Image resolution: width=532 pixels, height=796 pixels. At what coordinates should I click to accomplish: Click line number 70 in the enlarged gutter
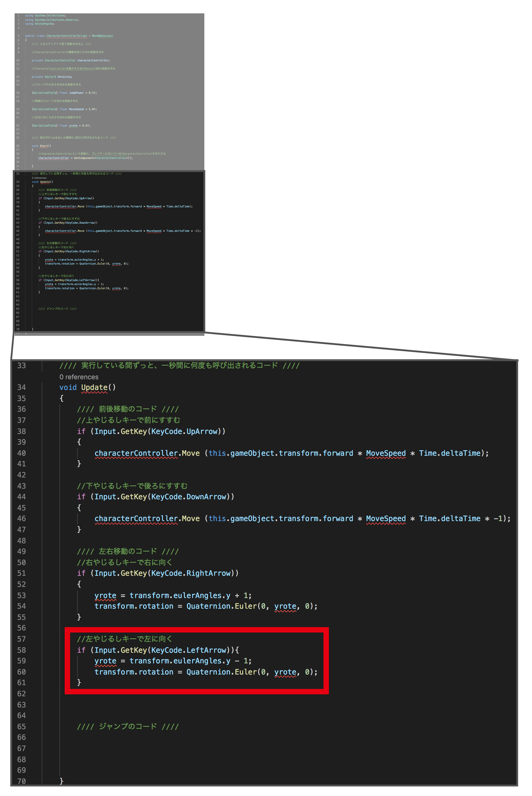[x=21, y=781]
